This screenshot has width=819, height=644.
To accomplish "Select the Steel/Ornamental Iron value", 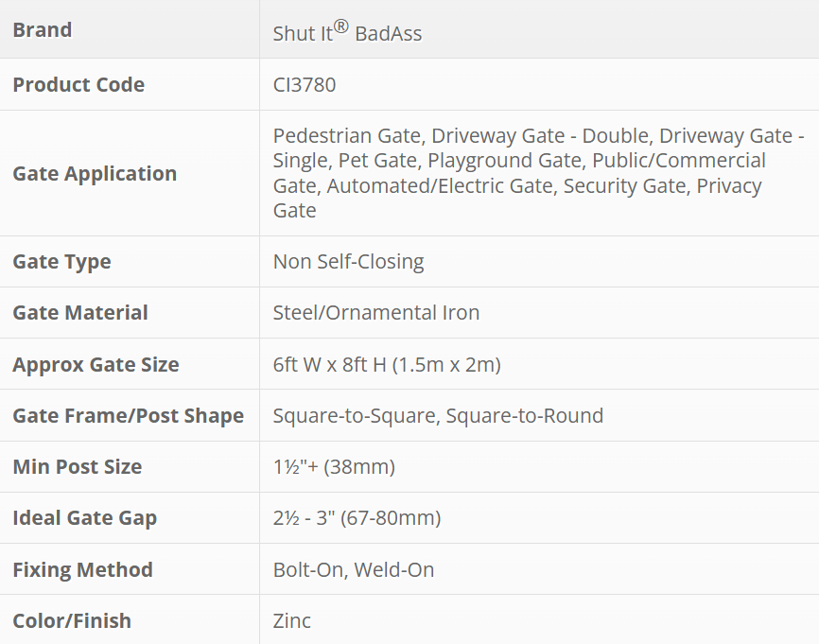I will coord(376,313).
